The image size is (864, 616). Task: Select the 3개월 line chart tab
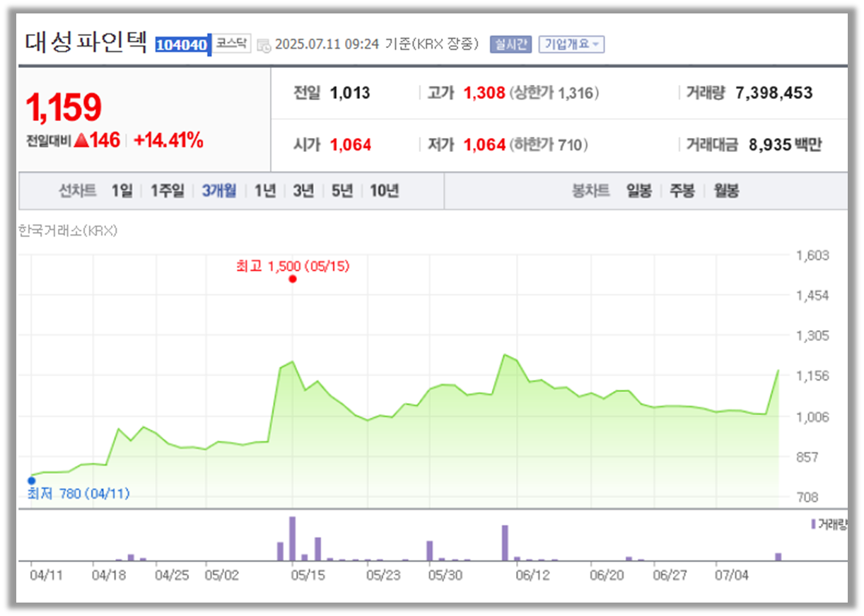coord(219,190)
